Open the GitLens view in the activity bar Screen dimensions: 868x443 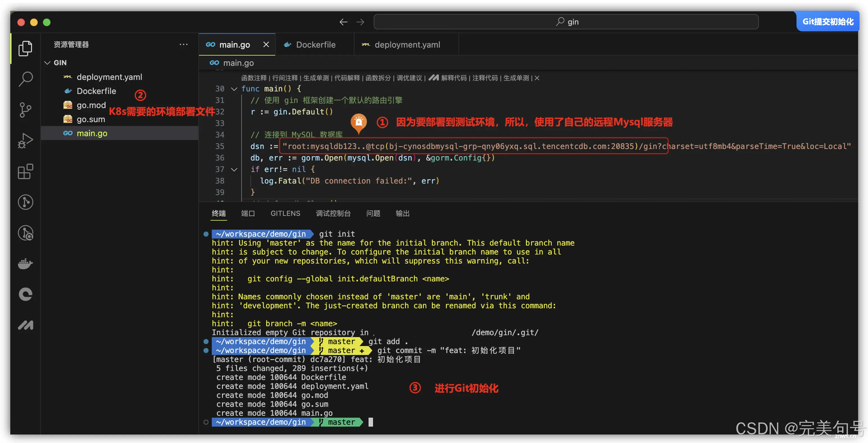point(25,202)
